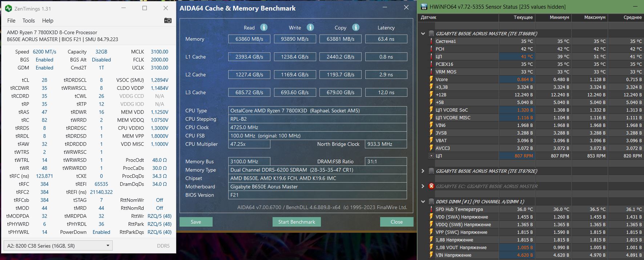Viewport: 644px width, 260px height.
Task: Click the thermometer icon beside PCH
Action: coord(431,49)
